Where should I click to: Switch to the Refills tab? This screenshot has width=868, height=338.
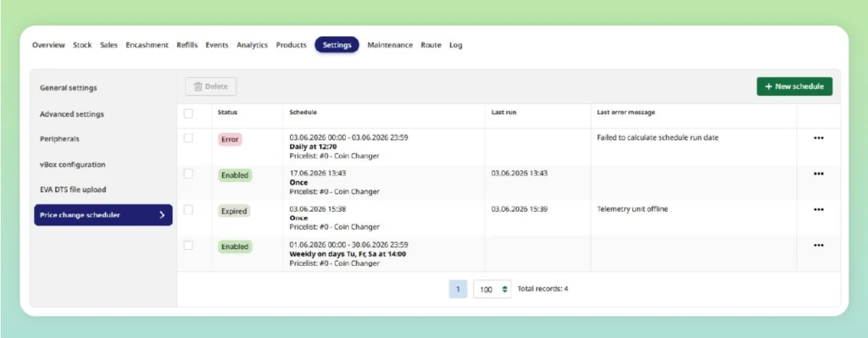coord(187,46)
